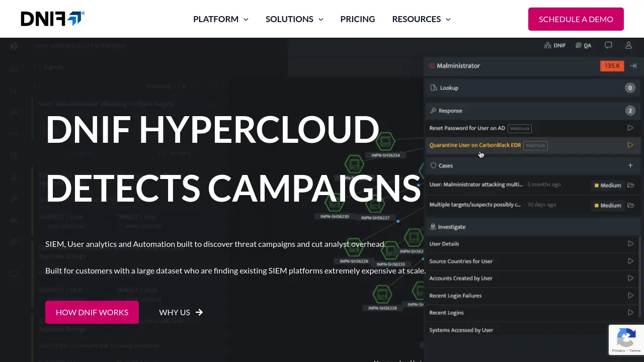644x362 pixels.
Task: Open the user profile icon
Action: point(628,45)
